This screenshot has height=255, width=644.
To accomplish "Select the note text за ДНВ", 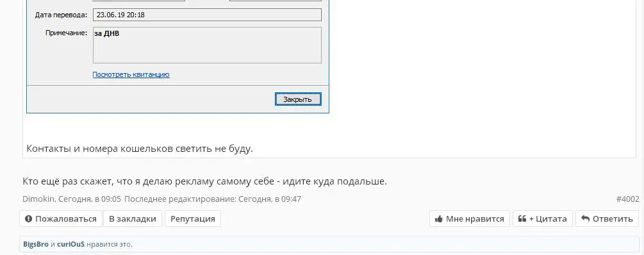I will (x=107, y=34).
